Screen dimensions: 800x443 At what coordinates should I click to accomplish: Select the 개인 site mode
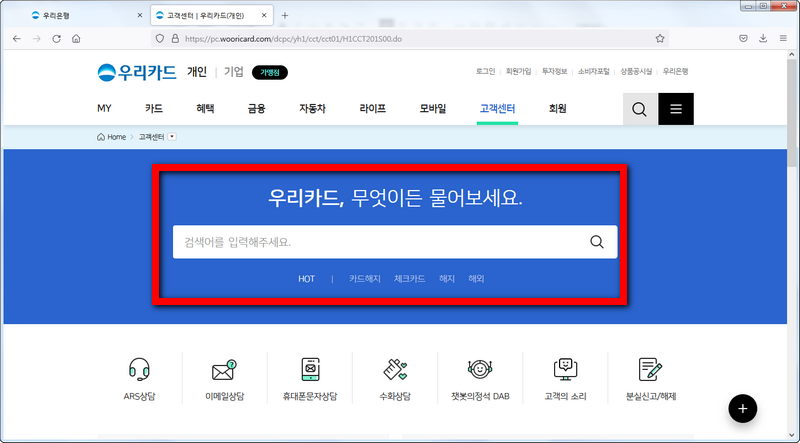coord(196,72)
